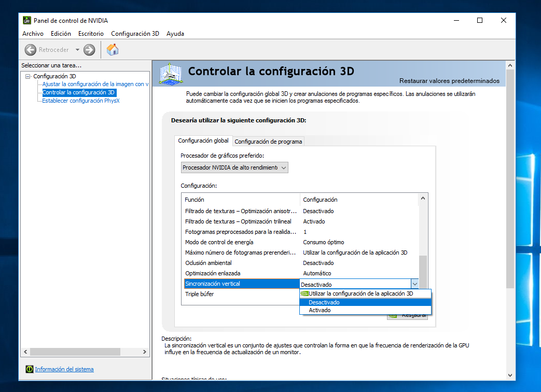Click Restaurar valores predeterminados link
The width and height of the screenshot is (541, 392).
click(449, 81)
